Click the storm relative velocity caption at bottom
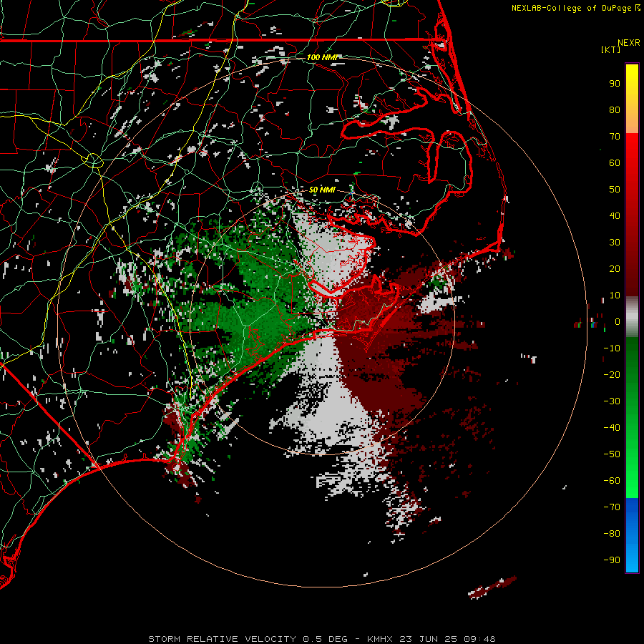 coord(321,639)
